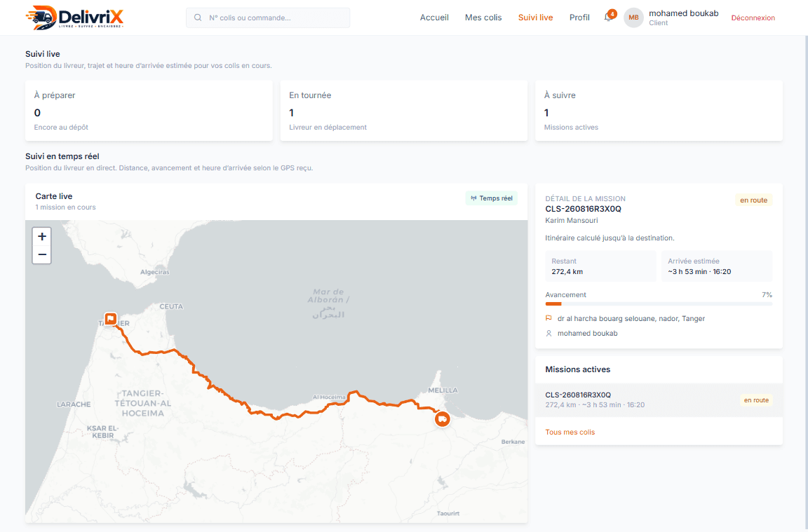Open Tous mes colis link
The height and width of the screenshot is (532, 808).
coord(570,432)
